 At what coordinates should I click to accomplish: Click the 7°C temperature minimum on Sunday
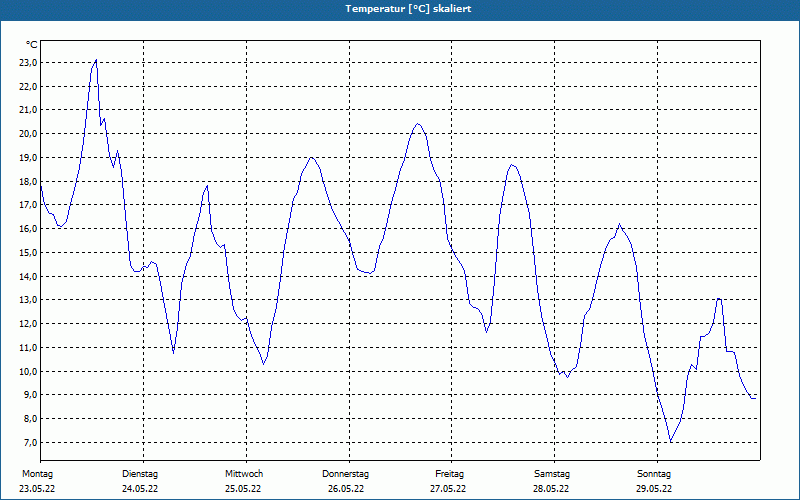pos(671,441)
